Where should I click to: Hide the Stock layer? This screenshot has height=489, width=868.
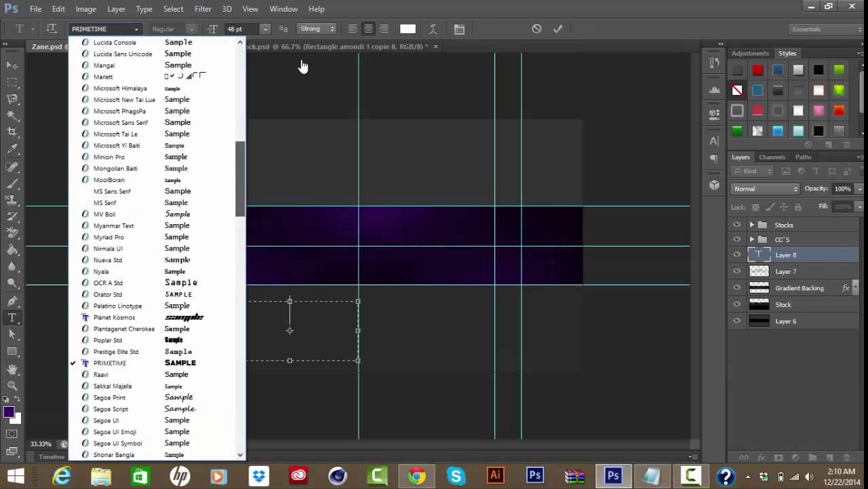click(737, 304)
